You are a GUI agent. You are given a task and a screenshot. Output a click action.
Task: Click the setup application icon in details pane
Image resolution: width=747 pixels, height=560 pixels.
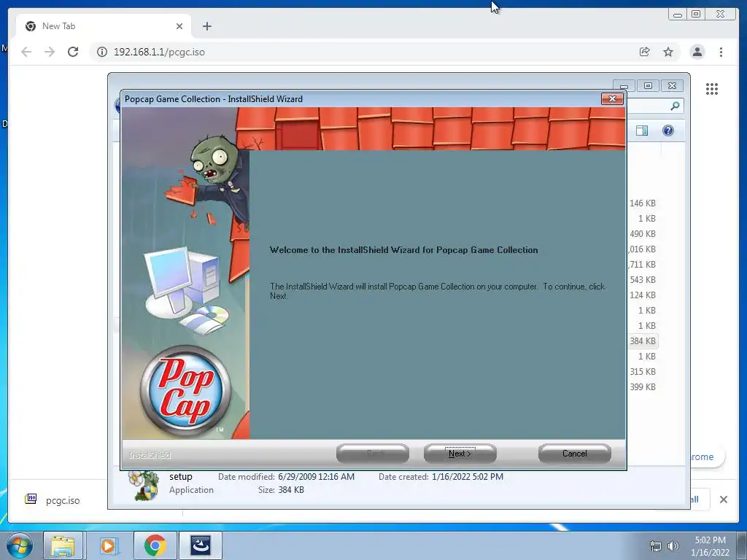click(144, 485)
